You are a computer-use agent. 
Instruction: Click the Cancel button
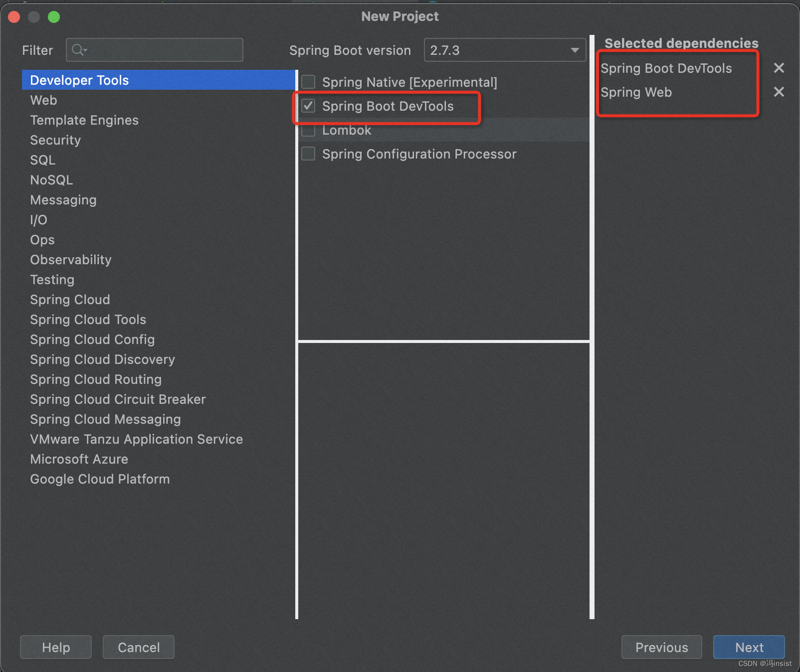click(x=139, y=647)
